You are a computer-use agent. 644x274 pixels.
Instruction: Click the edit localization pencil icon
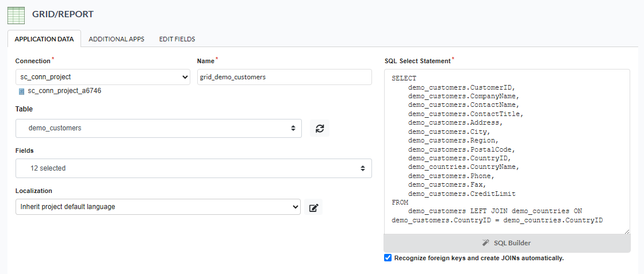(313, 207)
